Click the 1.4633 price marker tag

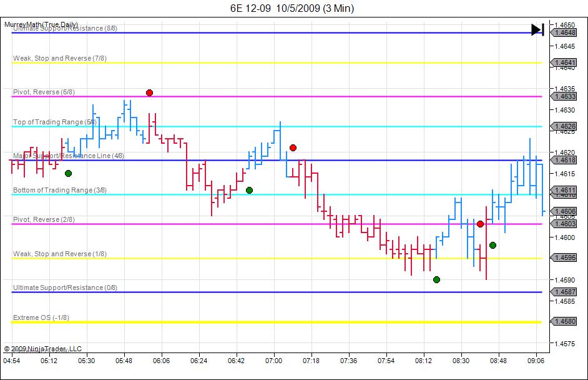click(x=564, y=96)
